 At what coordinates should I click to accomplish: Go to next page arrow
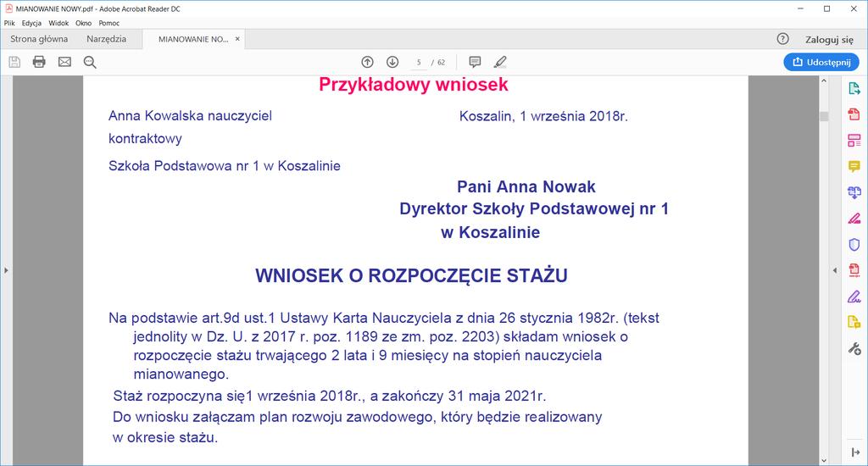pyautogui.click(x=392, y=62)
